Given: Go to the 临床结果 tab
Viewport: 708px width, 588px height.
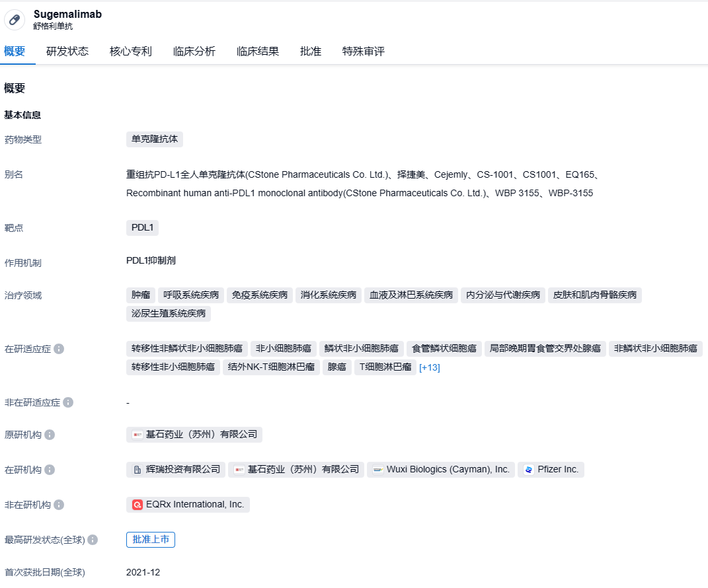Looking at the screenshot, I should (x=258, y=52).
